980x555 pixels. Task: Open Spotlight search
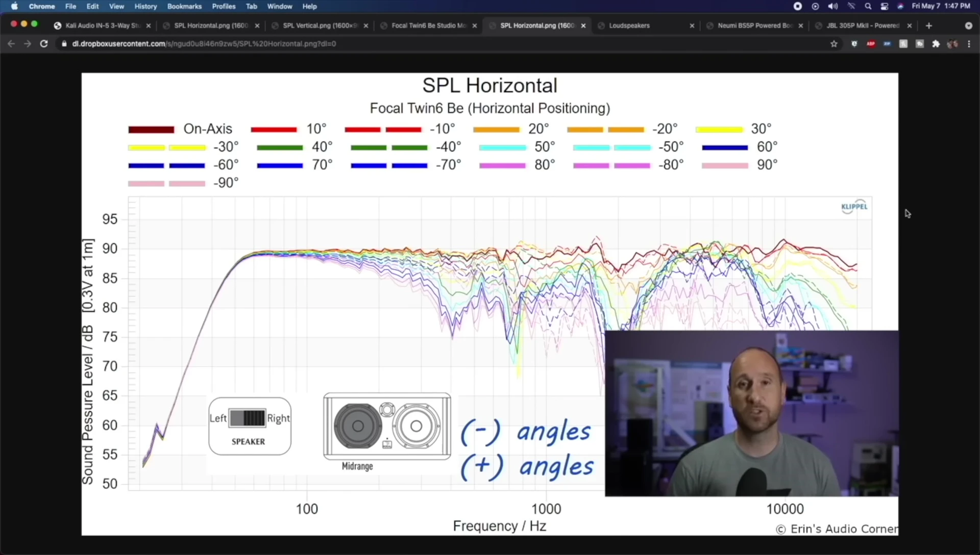coord(868,6)
